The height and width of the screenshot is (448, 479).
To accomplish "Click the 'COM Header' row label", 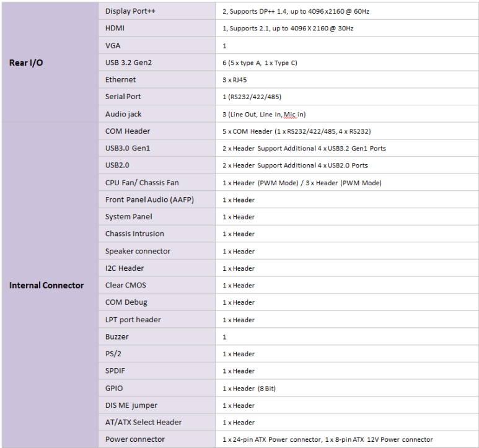I will point(128,131).
